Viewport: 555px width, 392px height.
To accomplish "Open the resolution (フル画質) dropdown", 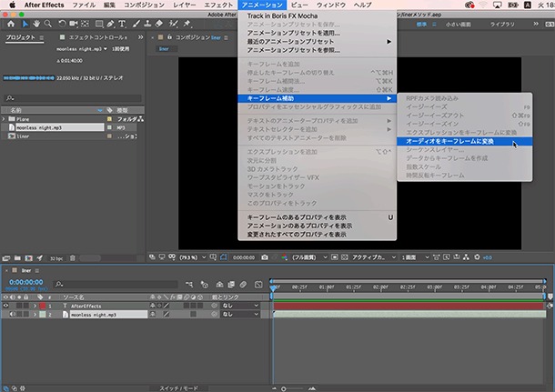I will pos(308,257).
